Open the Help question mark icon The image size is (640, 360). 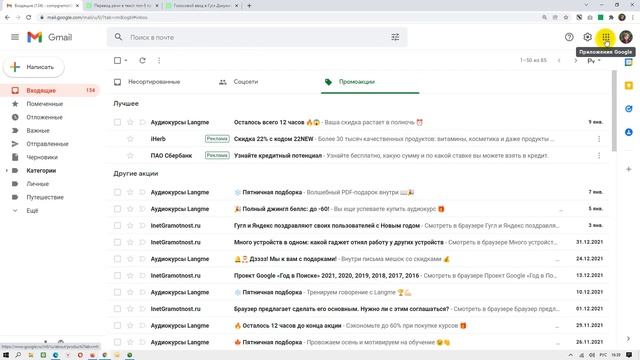(569, 37)
